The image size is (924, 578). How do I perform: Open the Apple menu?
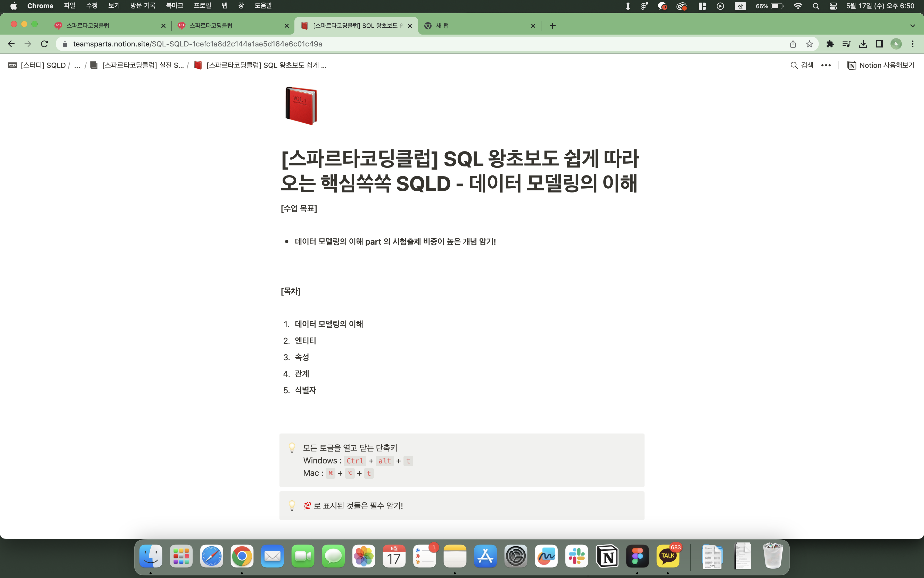tap(13, 6)
